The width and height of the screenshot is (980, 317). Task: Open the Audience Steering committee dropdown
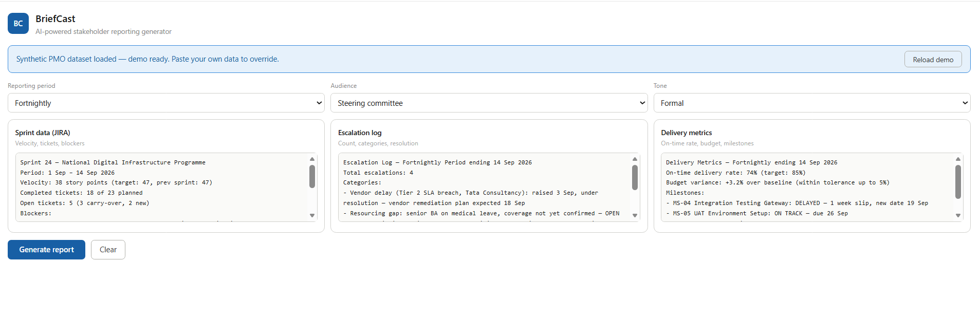[489, 103]
